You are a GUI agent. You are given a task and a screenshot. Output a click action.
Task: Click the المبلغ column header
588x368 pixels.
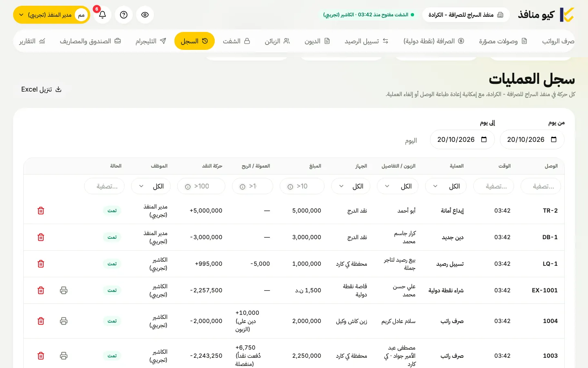315,166
